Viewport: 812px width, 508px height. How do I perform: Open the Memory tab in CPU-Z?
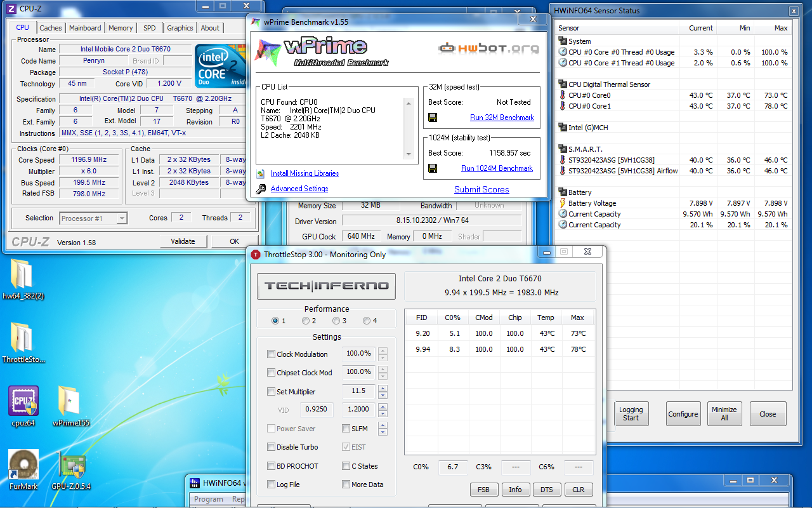pos(121,28)
